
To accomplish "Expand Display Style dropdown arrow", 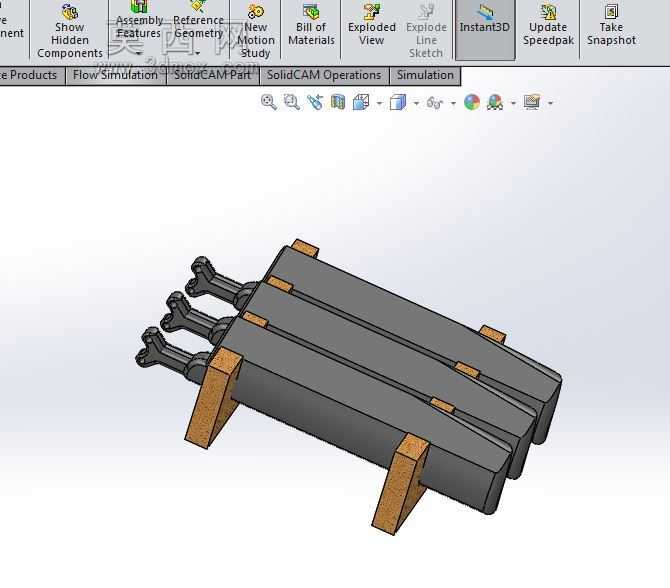I will point(416,103).
